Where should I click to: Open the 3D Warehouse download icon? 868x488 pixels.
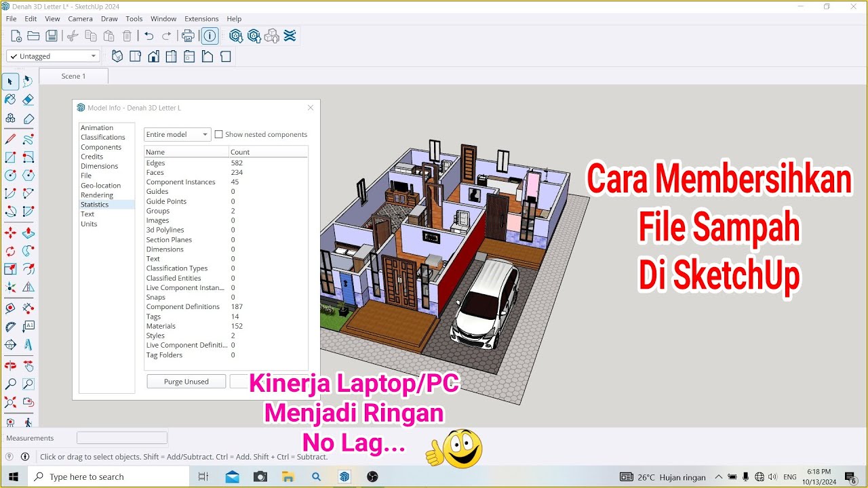click(235, 36)
